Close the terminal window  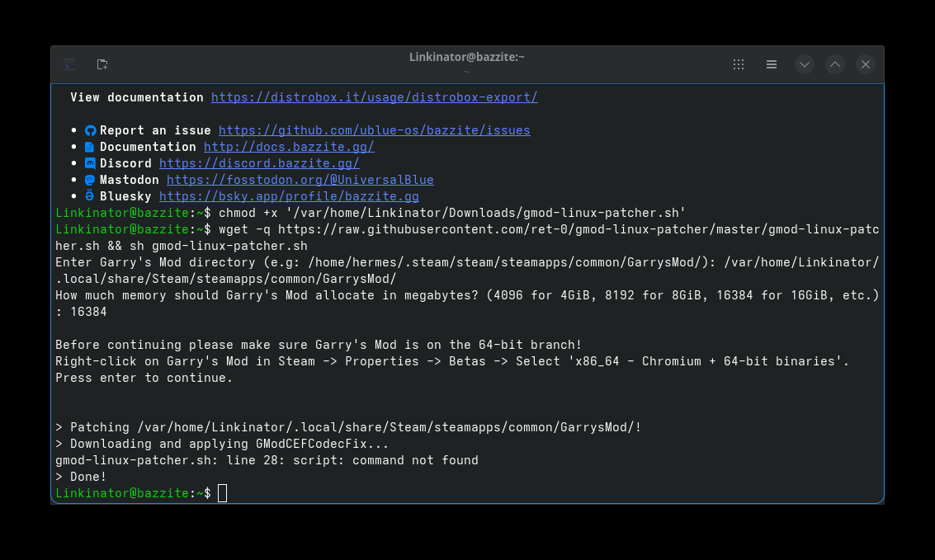[865, 64]
